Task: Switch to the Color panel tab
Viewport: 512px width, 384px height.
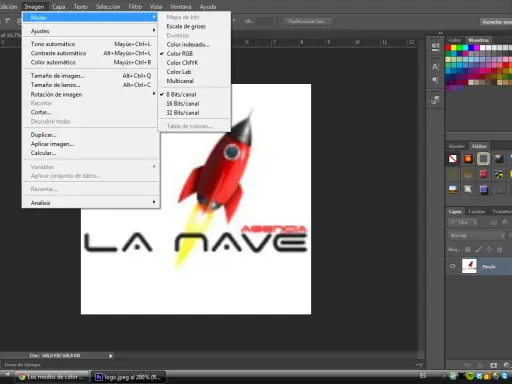Action: pos(454,40)
